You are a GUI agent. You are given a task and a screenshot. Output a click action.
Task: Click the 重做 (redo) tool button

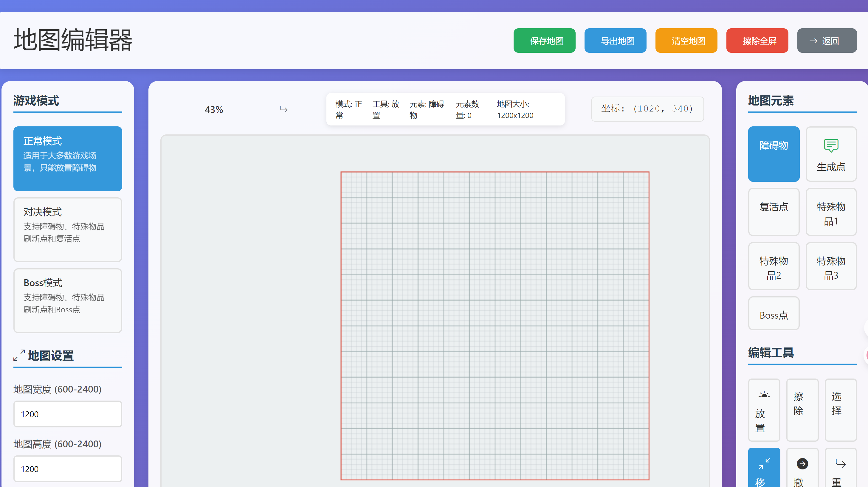[840, 469]
